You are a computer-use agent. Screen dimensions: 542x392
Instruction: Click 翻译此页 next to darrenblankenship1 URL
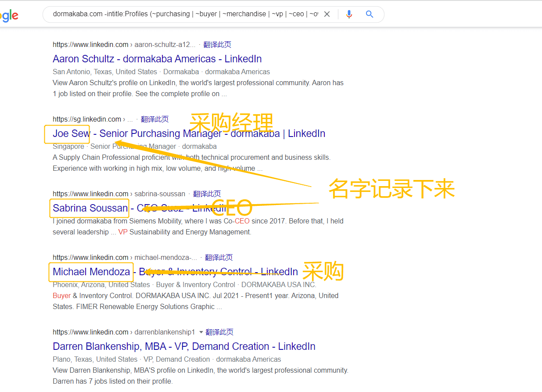tap(219, 332)
